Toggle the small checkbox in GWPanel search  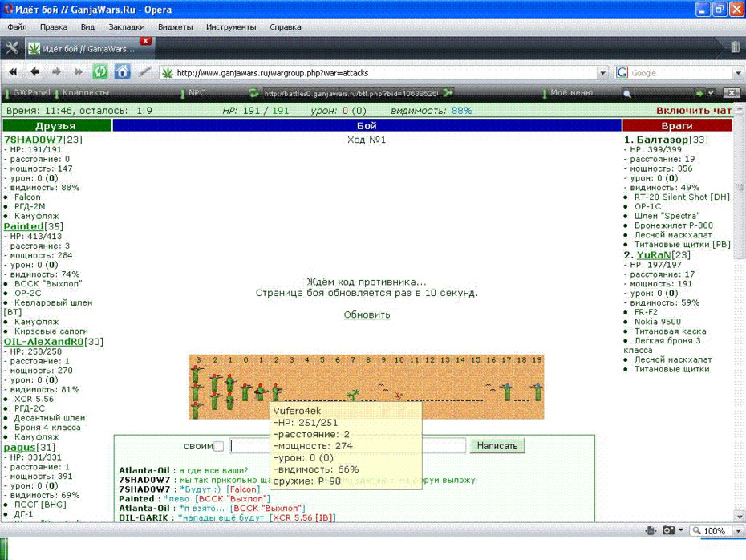click(711, 93)
